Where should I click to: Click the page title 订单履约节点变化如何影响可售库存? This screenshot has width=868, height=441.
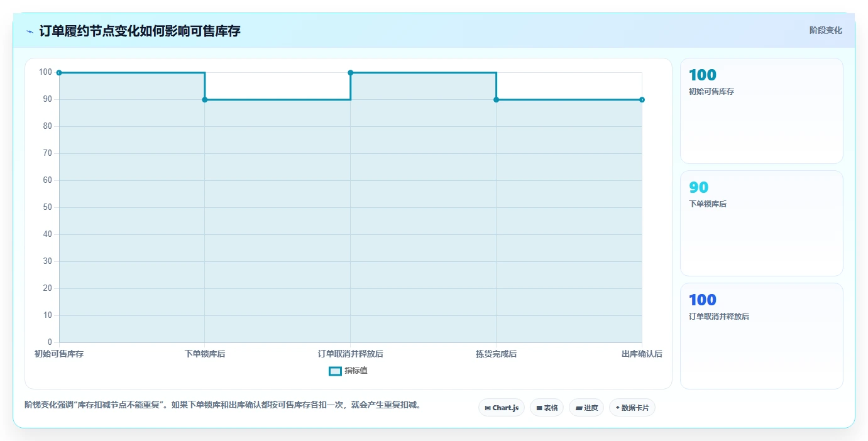click(140, 31)
